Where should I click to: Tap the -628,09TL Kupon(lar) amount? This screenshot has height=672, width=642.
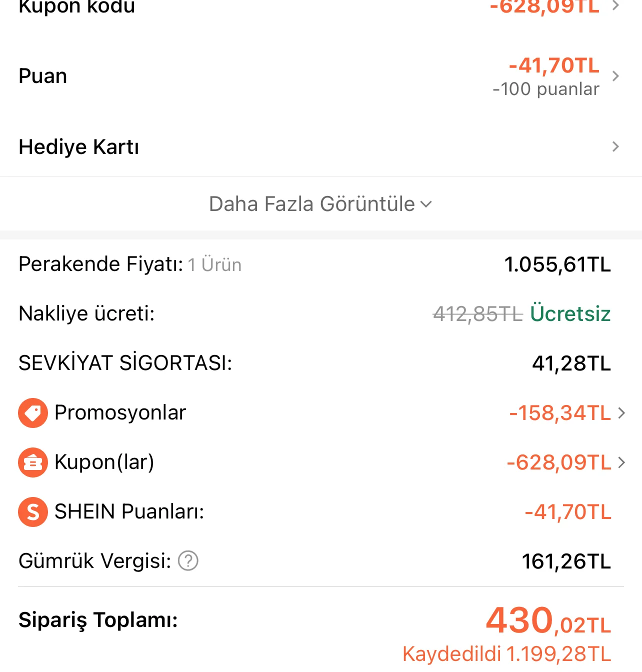click(x=559, y=462)
